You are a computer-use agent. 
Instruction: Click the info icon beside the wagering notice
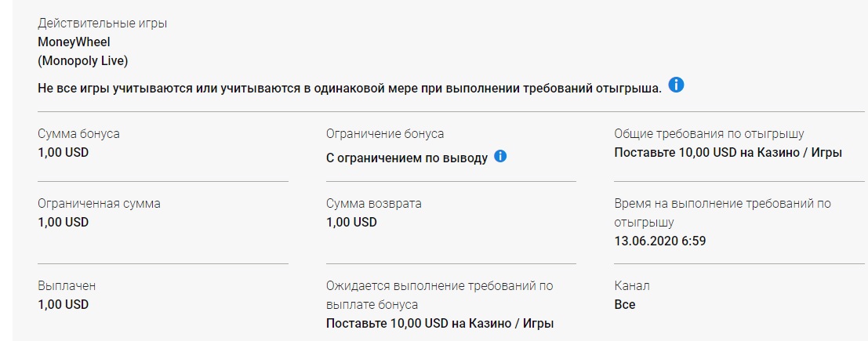(676, 85)
